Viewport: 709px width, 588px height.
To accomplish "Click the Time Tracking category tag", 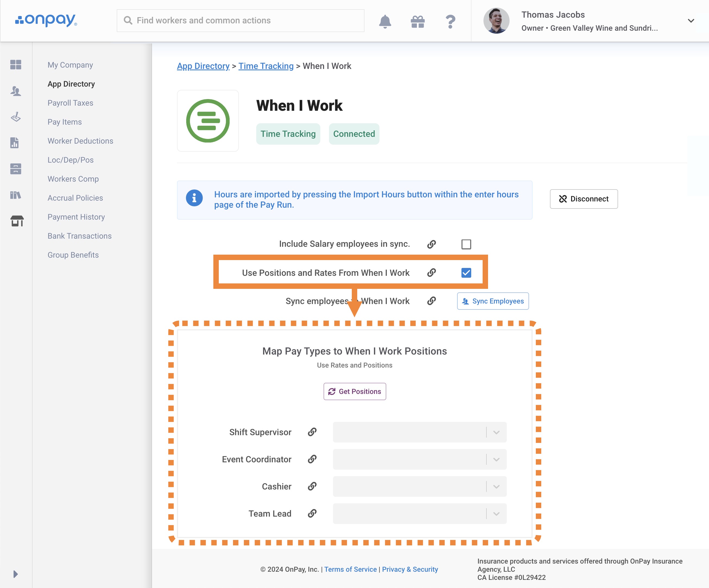I will [x=288, y=134].
